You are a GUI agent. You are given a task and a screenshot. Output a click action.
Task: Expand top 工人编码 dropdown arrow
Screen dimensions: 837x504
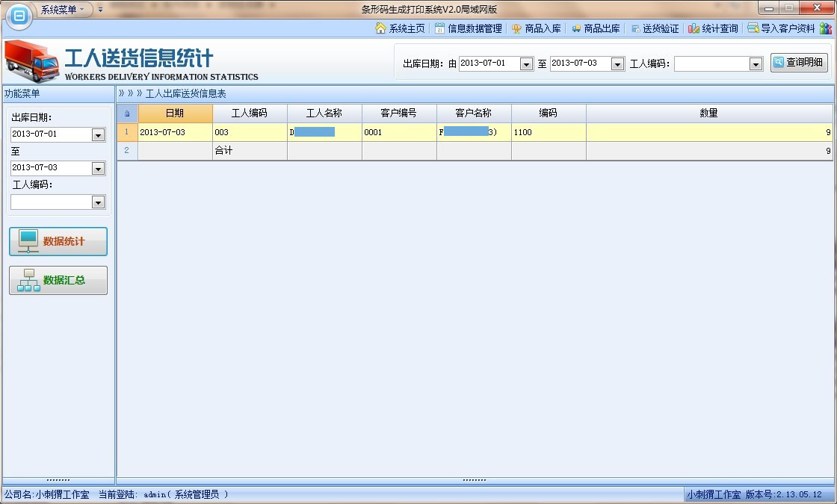click(x=756, y=64)
